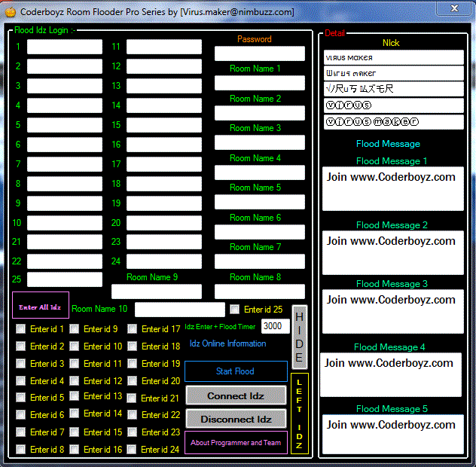The image size is (476, 467).
Task: Click into the Room Name 8 field
Action: (x=260, y=291)
